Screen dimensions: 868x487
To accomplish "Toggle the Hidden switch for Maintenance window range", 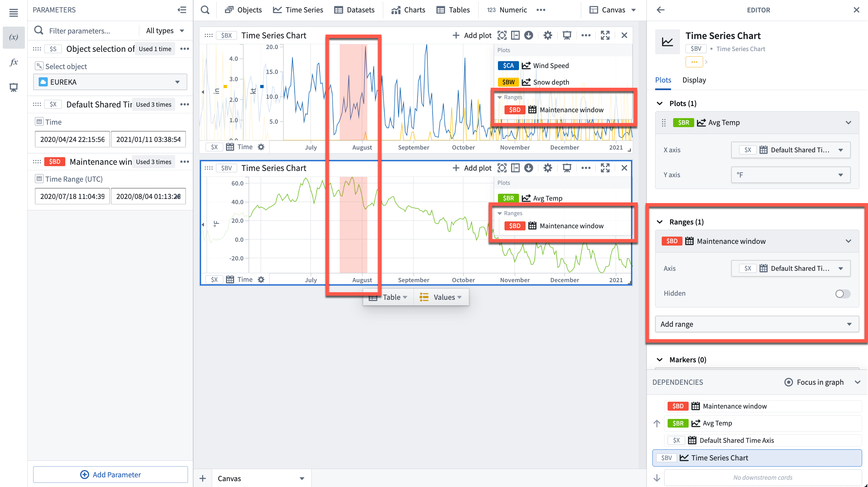I will (842, 294).
